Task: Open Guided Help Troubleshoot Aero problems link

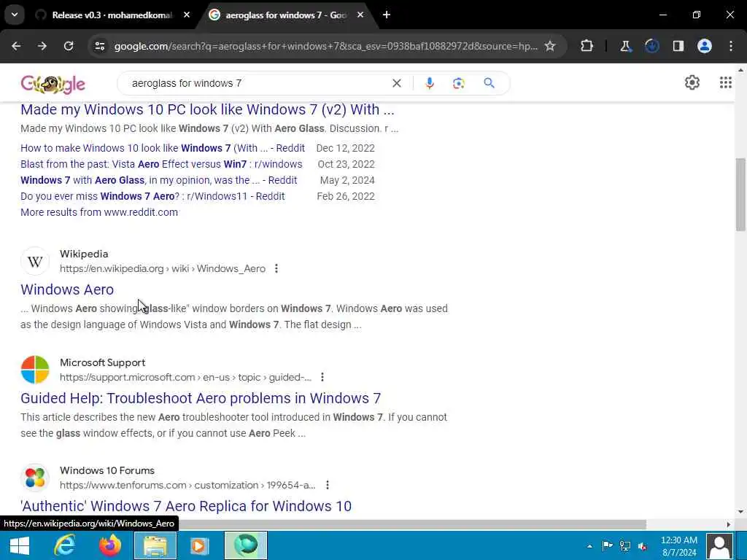Action: 201,398
